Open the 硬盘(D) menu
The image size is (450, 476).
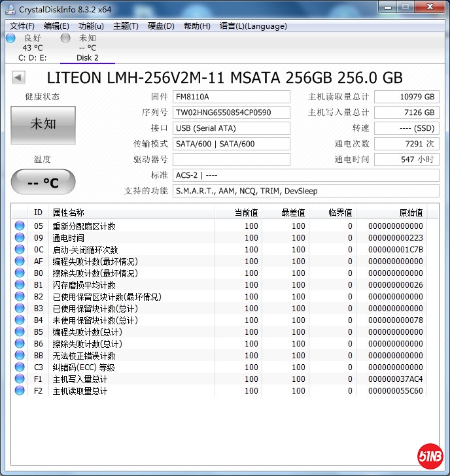[x=161, y=26]
